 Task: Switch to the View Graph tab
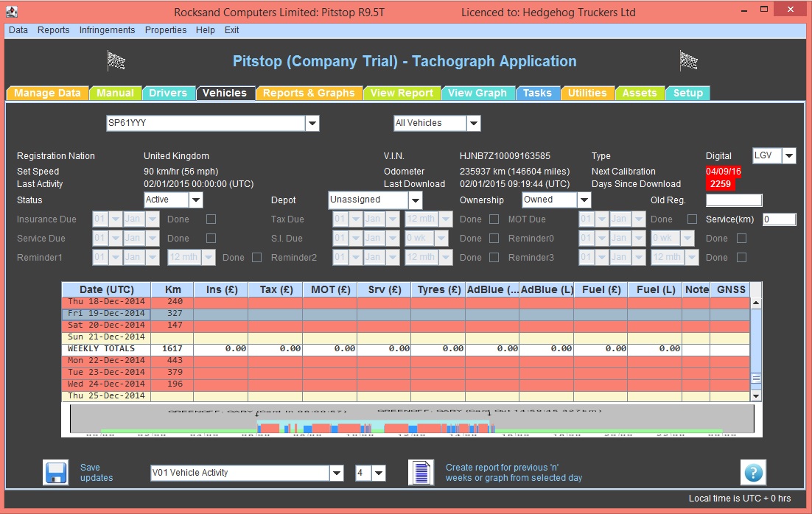(x=477, y=94)
